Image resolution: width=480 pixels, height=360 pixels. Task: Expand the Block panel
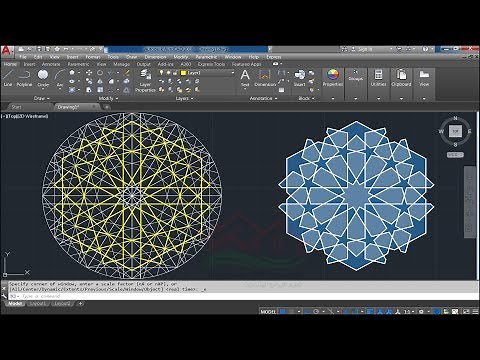pos(306,98)
